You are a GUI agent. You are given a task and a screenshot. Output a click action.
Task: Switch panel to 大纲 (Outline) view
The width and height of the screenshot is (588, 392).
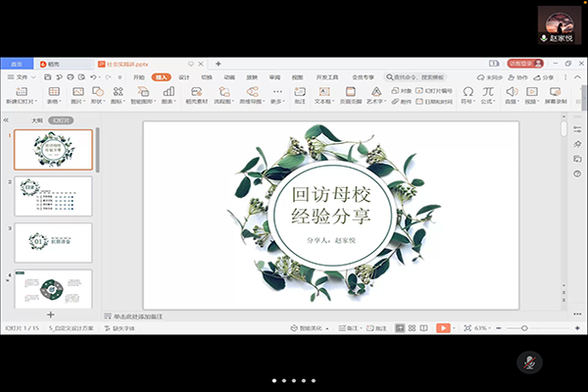coord(37,122)
